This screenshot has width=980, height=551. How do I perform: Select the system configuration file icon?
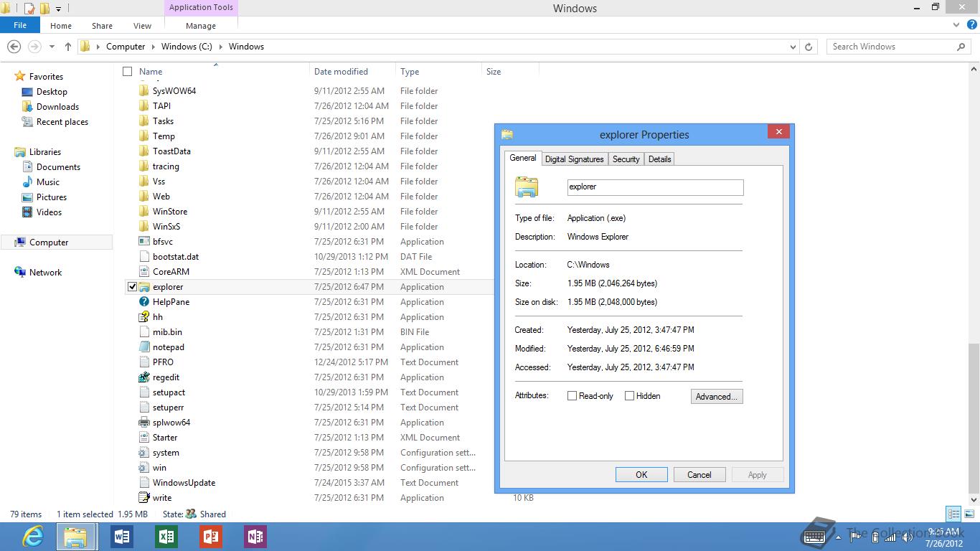coord(145,453)
